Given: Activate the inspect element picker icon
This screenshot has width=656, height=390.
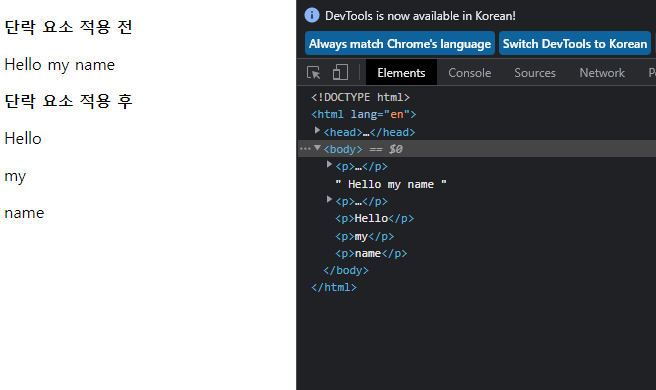Looking at the screenshot, I should 313,73.
